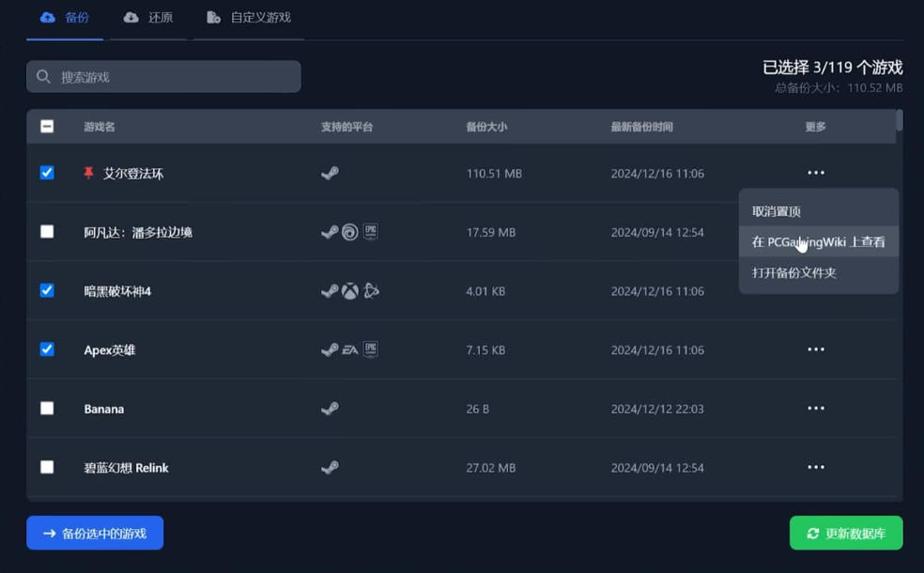Click the Steam icon in 艾尔登法环 row
924x573 pixels.
pyautogui.click(x=330, y=174)
